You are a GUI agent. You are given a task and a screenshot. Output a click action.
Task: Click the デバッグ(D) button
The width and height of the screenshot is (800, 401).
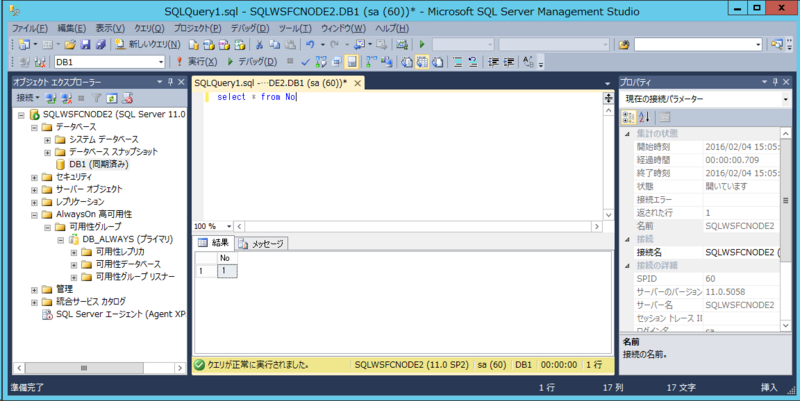[252, 62]
